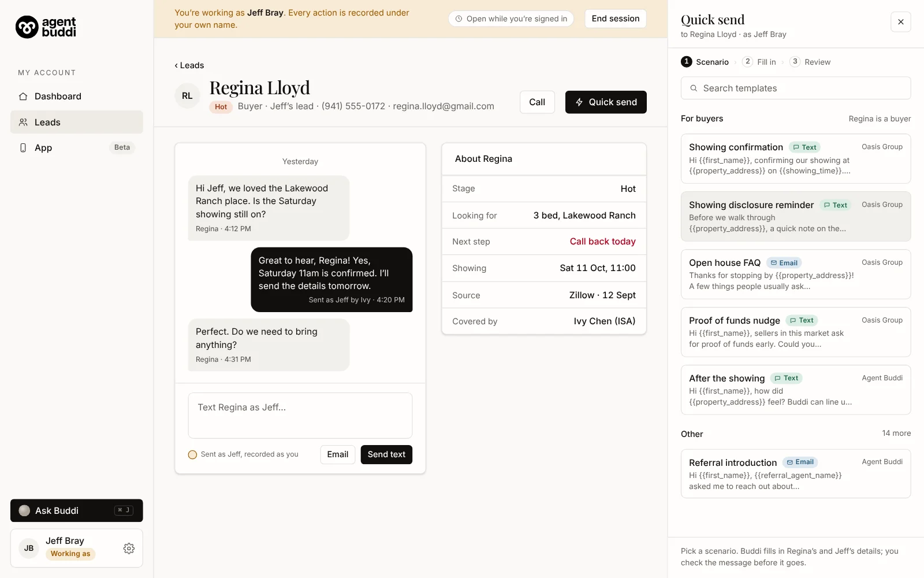Viewport: 924px width, 578px height.
Task: Call Regina Lloyd
Action: click(x=537, y=102)
